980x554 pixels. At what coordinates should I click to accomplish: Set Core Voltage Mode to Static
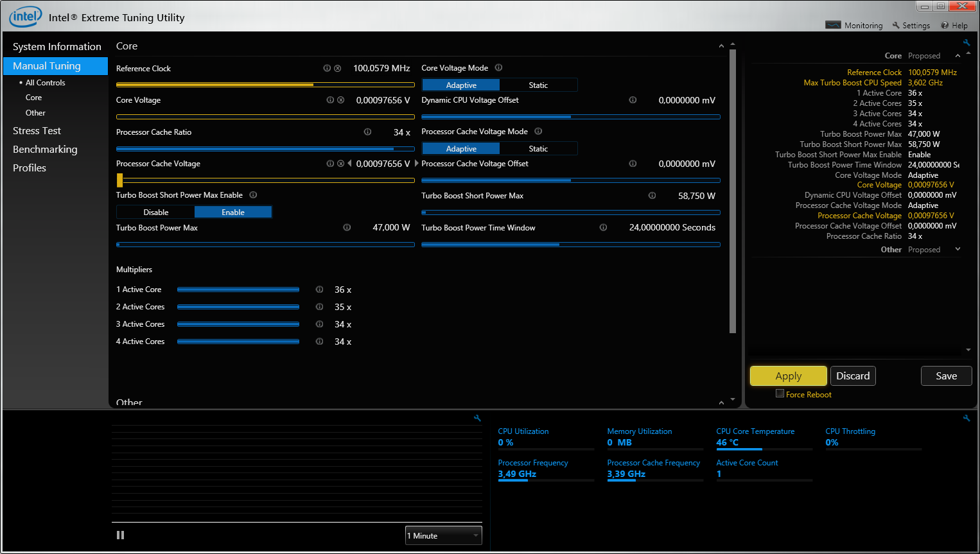pyautogui.click(x=538, y=85)
